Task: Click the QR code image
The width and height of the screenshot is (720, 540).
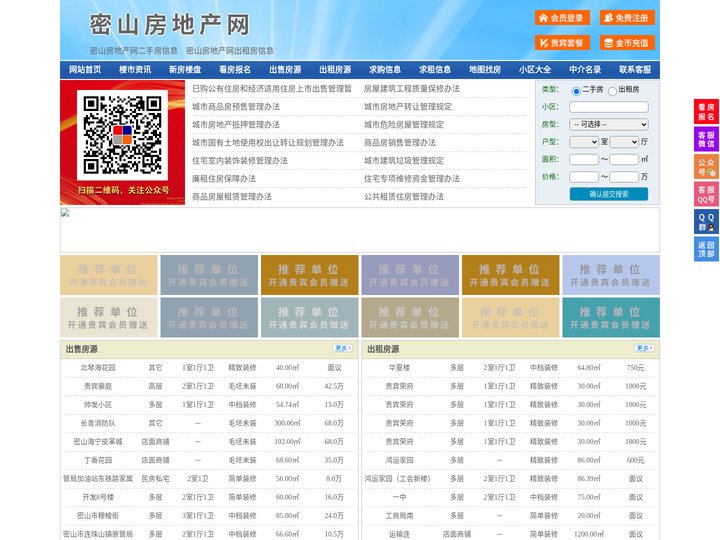Action: click(x=122, y=135)
